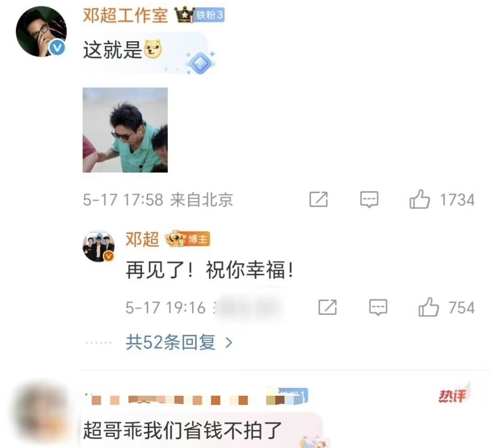Share the 邓超工作室 comment via forward icon
This screenshot has height=448, width=491.
point(318,199)
